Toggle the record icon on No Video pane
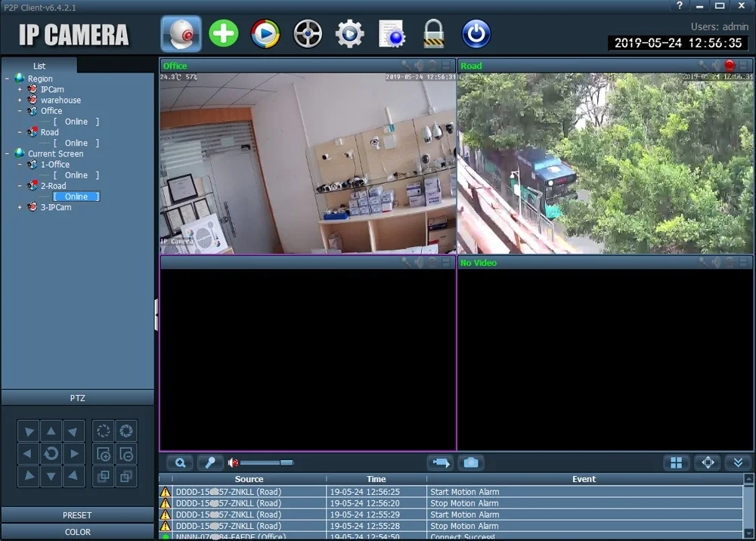 pyautogui.click(x=730, y=262)
